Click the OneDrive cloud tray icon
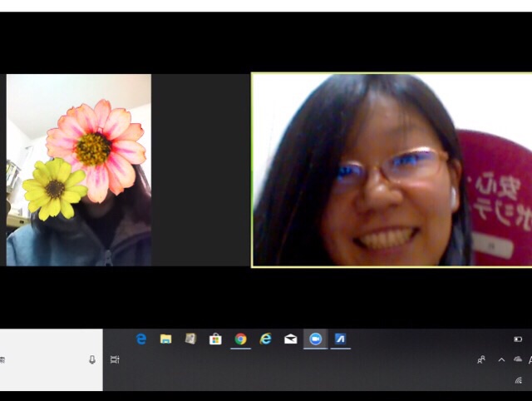The width and height of the screenshot is (532, 401). coord(518,359)
